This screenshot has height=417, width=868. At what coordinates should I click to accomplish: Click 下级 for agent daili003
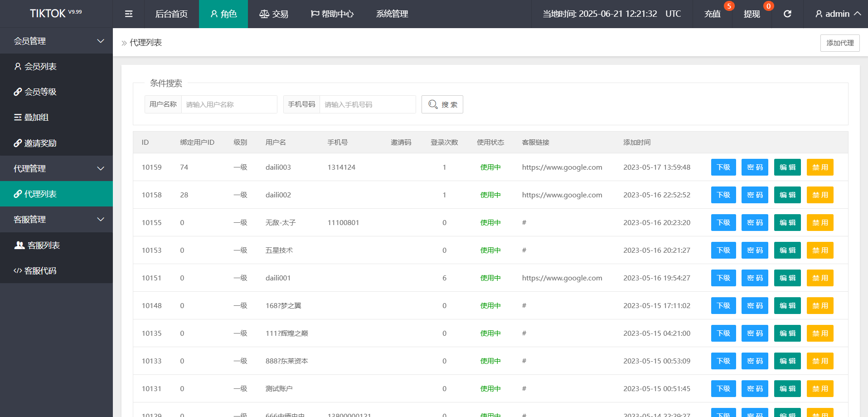[723, 167]
